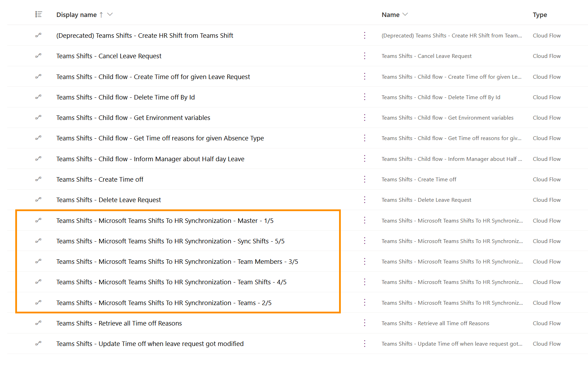The image size is (588, 381).
Task: Open Teams Shifts - Retrieve all Time off Reasons
Action: click(x=119, y=323)
